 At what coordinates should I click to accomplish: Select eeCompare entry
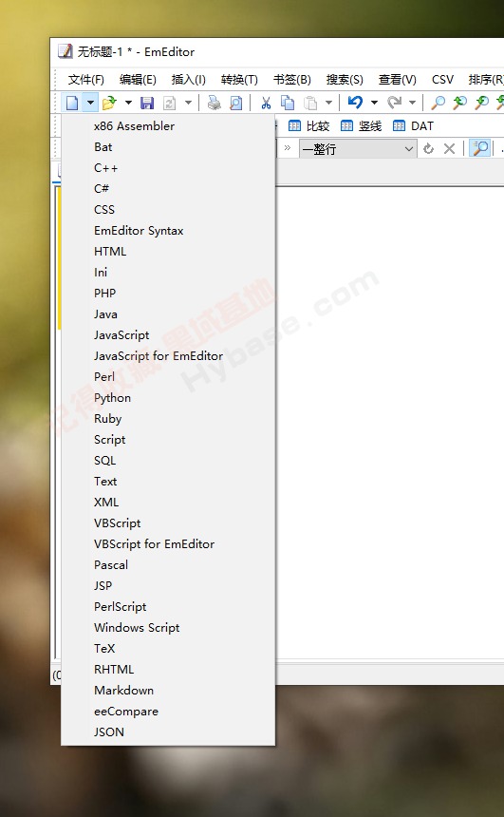(x=168, y=712)
